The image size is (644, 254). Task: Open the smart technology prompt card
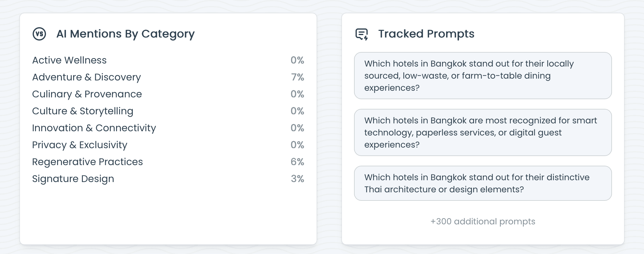coord(483,132)
